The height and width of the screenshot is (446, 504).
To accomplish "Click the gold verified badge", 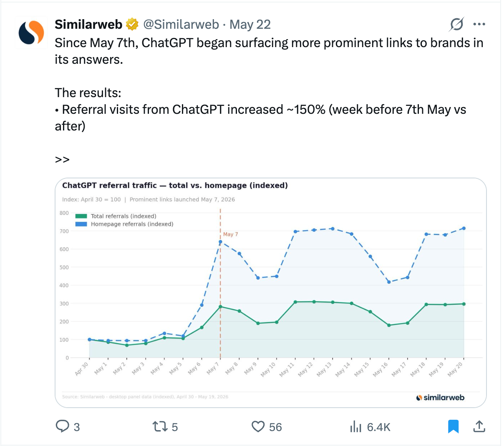I will pos(132,25).
